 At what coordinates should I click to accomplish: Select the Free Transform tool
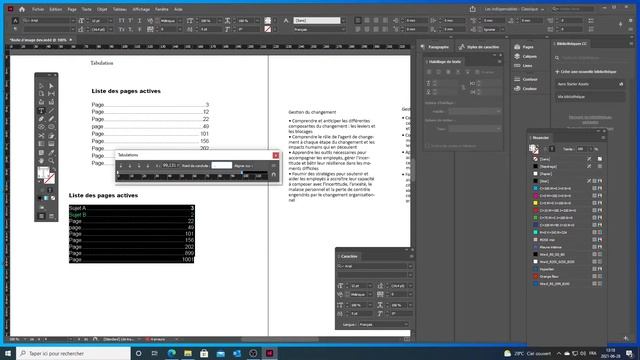point(51,136)
